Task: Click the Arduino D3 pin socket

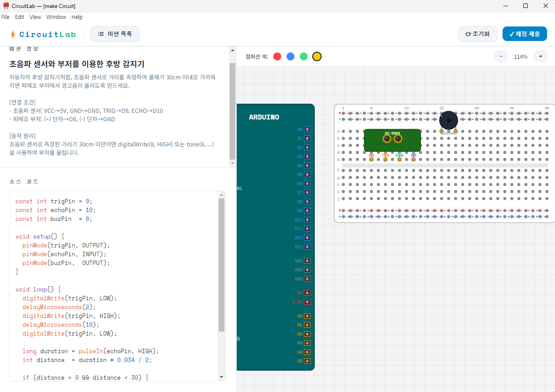Action: 307,157
